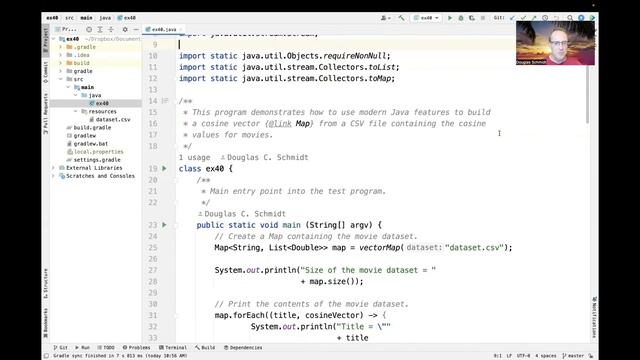Select settings.gradle file in tree
Viewport: 640px width, 360px height.
(x=93, y=160)
